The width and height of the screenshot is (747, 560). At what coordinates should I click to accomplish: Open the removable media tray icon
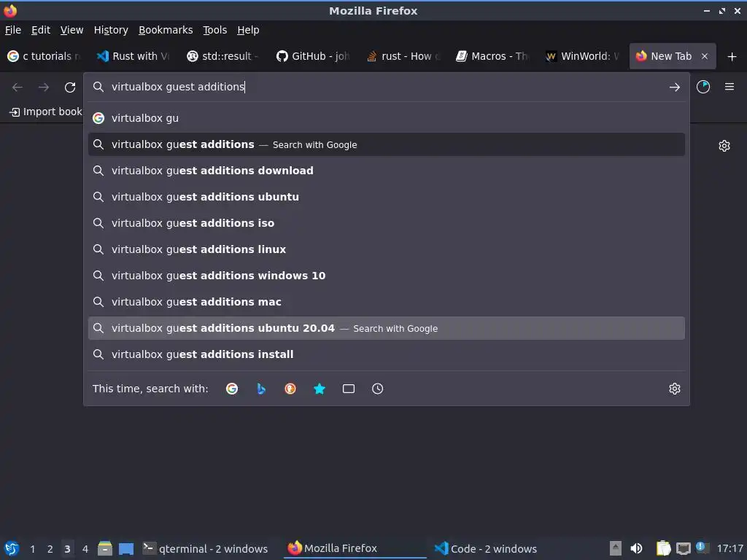(x=616, y=548)
